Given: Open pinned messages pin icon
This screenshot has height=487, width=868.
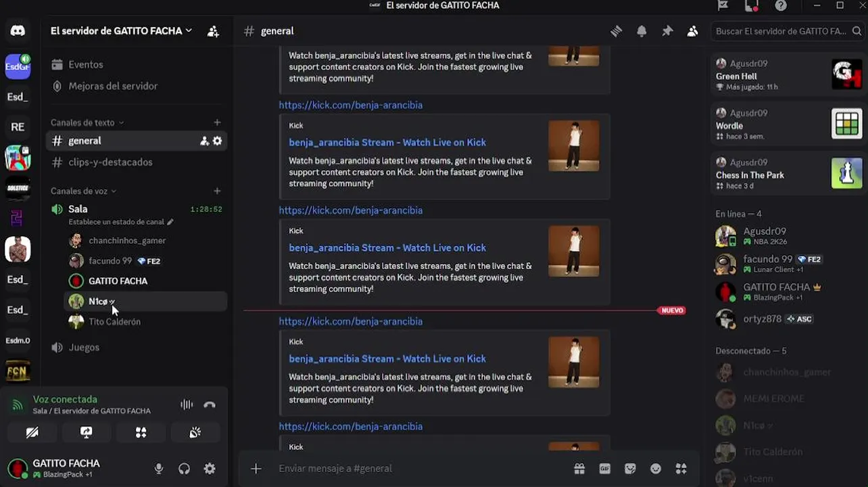Looking at the screenshot, I should tap(667, 31).
